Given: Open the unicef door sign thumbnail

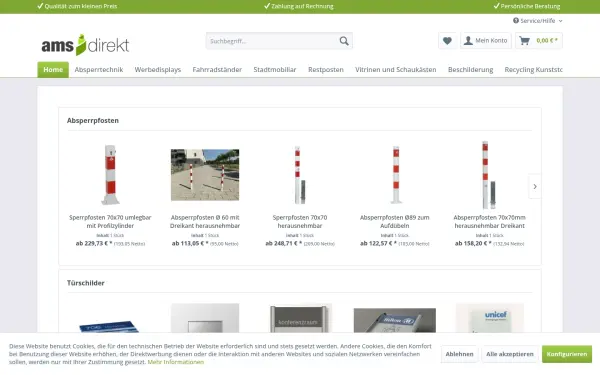Looking at the screenshot, I should (490, 318).
